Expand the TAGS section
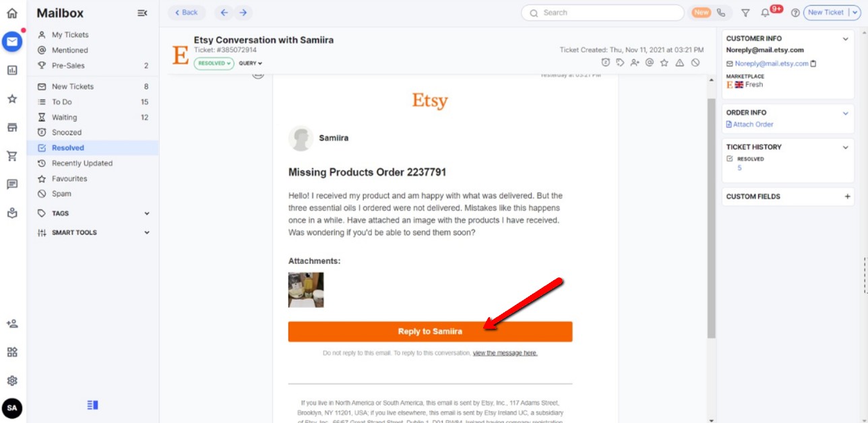 (94, 214)
